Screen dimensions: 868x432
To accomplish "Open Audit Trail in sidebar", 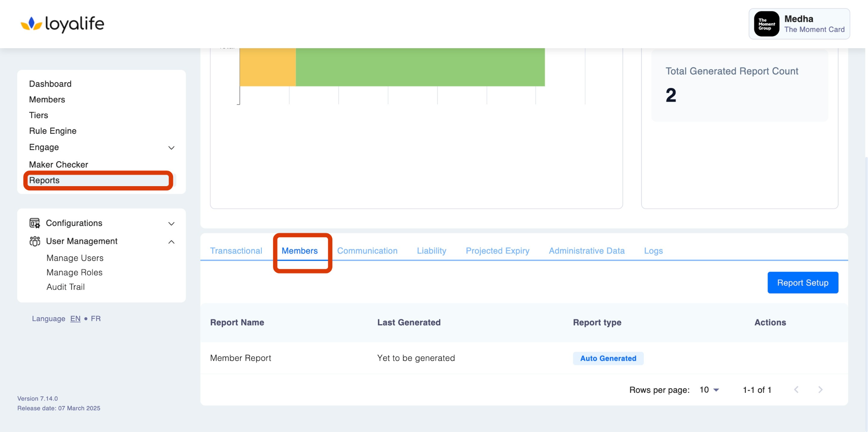I will tap(66, 287).
